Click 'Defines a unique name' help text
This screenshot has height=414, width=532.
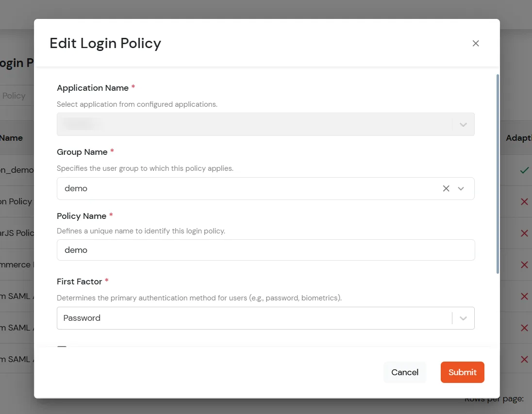click(141, 231)
